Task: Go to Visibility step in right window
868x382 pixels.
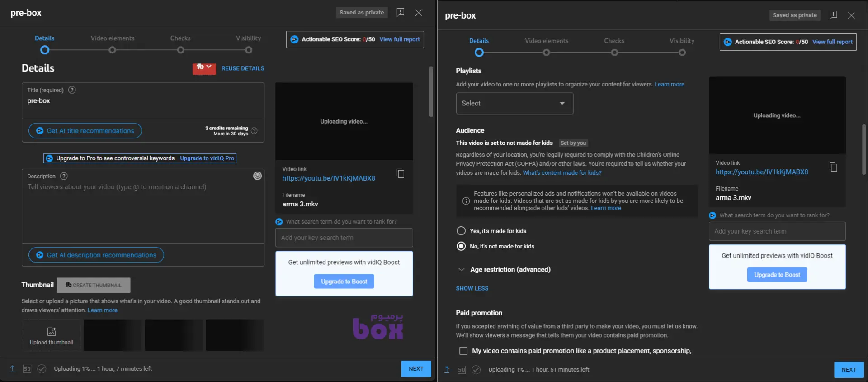Action: click(x=682, y=46)
